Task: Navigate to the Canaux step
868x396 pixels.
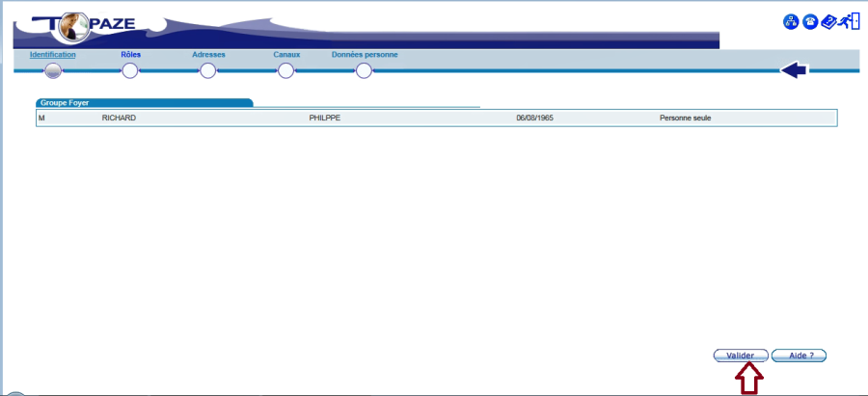Action: click(x=286, y=55)
